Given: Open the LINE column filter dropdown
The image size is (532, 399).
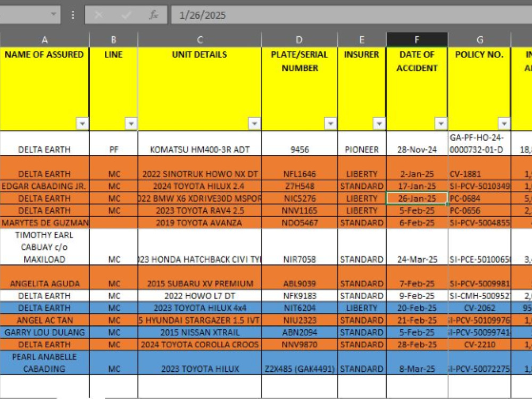Looking at the screenshot, I should tap(131, 124).
